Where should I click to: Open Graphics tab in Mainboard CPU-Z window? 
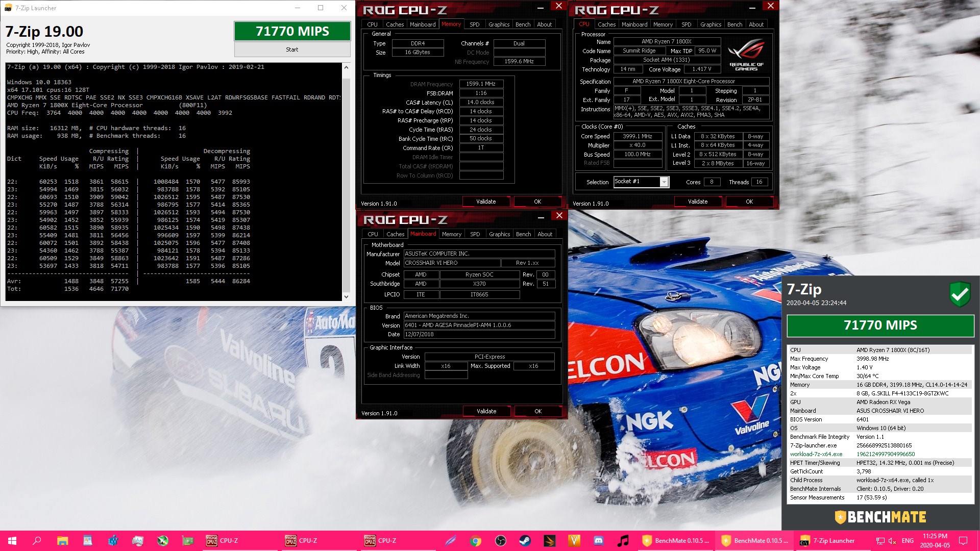point(499,234)
